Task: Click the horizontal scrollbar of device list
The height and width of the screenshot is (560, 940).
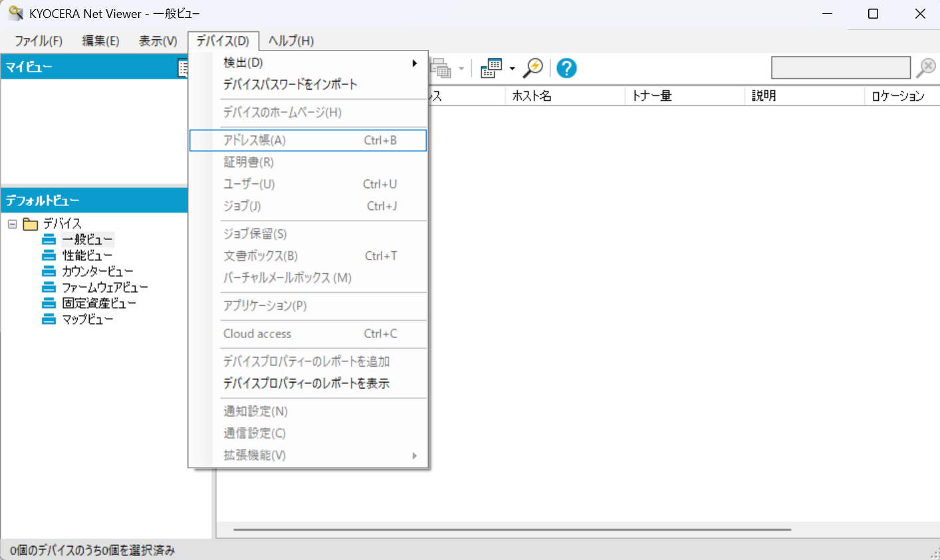Action: click(x=512, y=529)
